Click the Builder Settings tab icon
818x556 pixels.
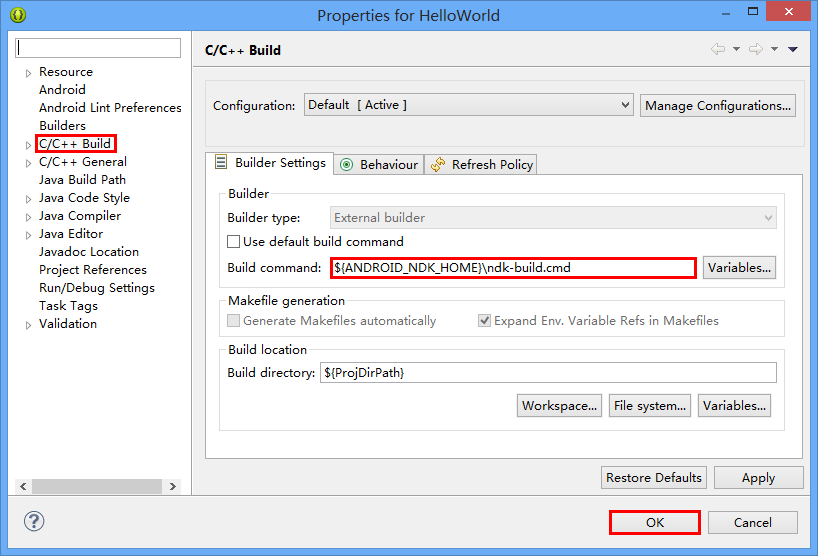(221, 162)
